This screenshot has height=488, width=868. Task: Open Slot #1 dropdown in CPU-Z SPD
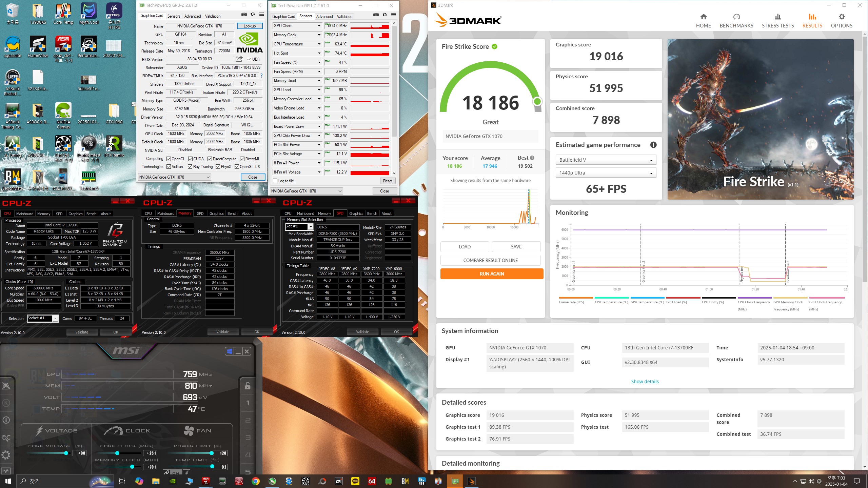point(310,226)
